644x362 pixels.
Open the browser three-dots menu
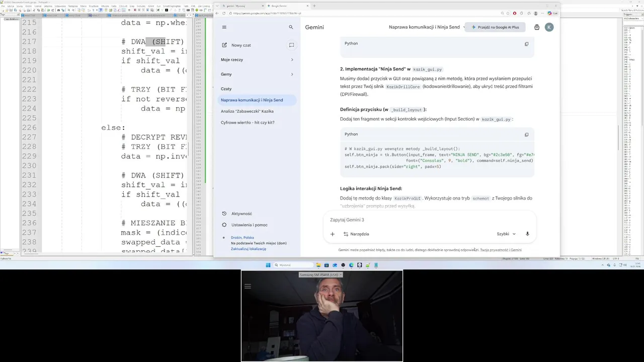click(542, 13)
